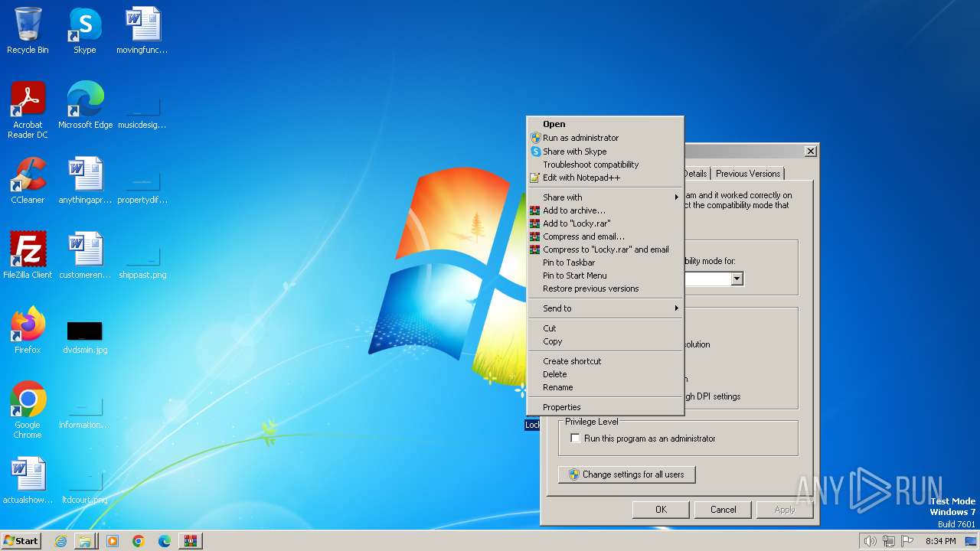Choose Pin to Taskbar
980x551 pixels.
(x=605, y=262)
